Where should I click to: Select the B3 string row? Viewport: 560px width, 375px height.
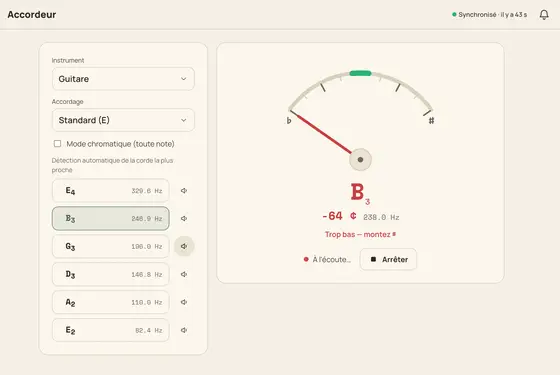tap(111, 219)
